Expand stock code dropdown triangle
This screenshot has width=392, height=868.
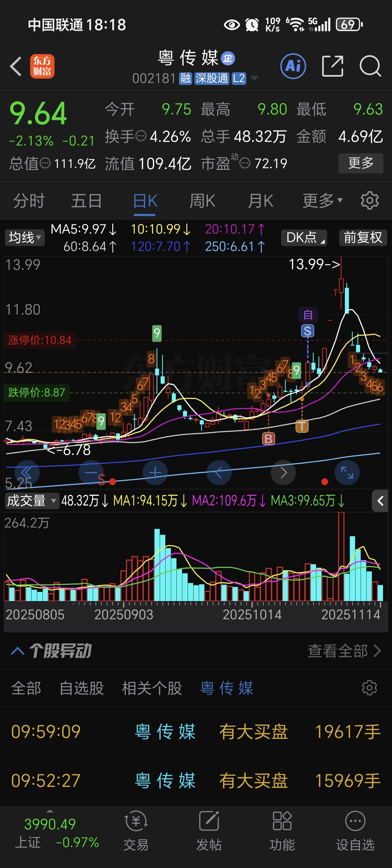click(x=254, y=78)
